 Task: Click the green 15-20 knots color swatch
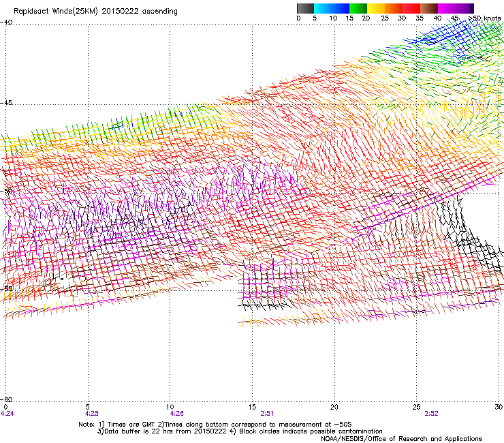[x=358, y=8]
